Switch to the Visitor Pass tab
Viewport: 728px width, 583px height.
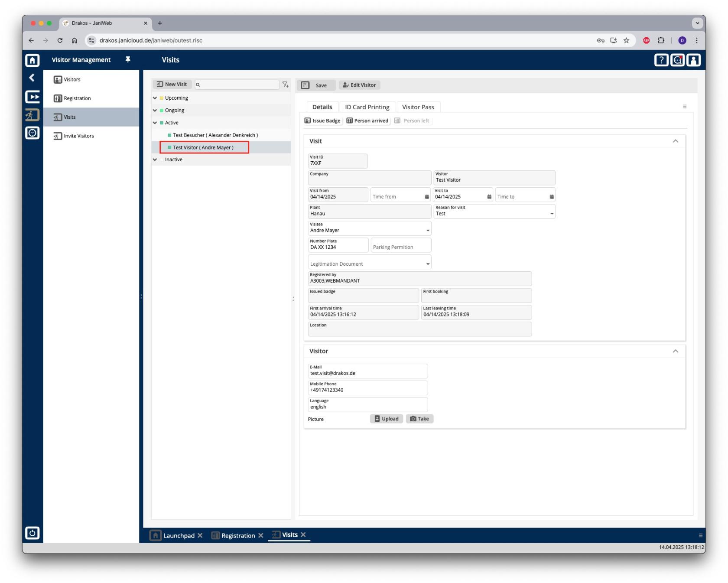coord(418,107)
